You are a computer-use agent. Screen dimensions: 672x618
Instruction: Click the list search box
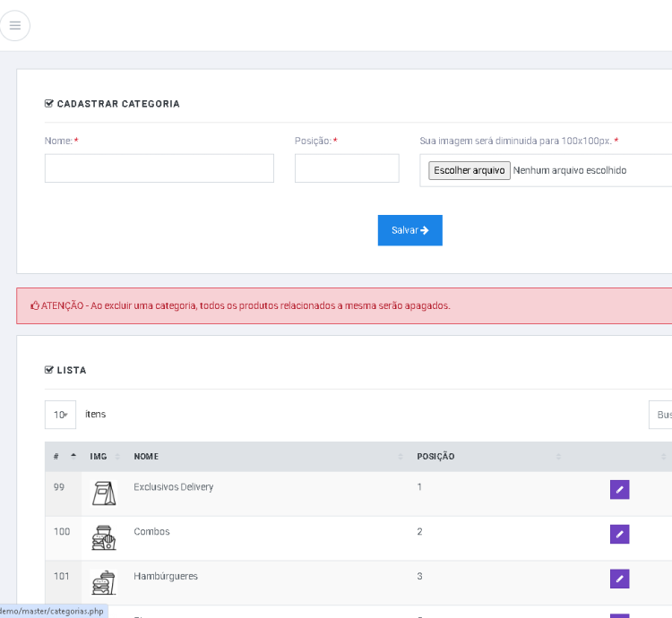pos(661,415)
